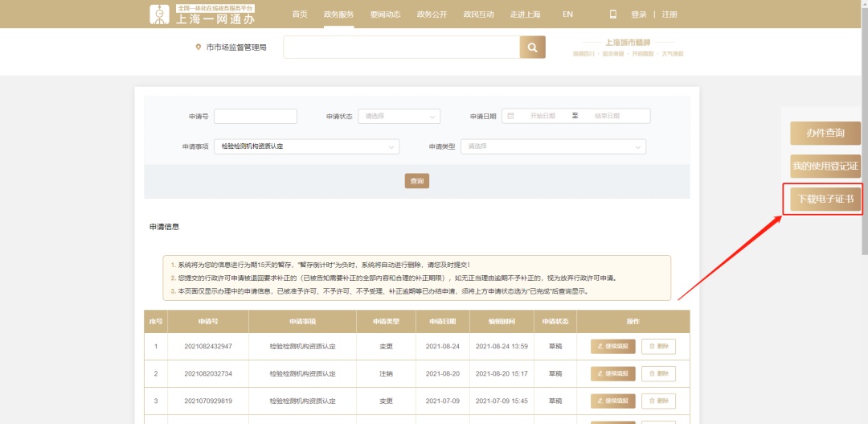Switch language via the EN link

[x=567, y=14]
